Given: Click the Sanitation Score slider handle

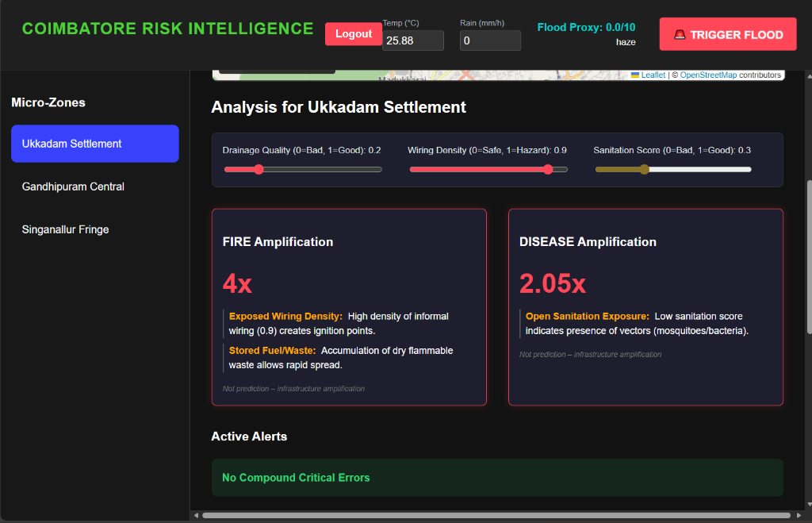Looking at the screenshot, I should (x=645, y=169).
